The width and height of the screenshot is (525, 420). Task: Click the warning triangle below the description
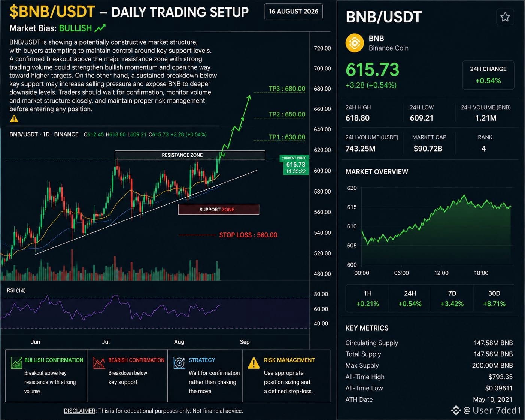14,119
